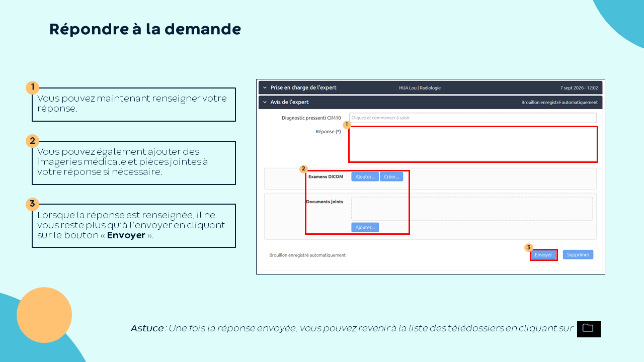This screenshot has height=362, width=644.
Task: Focus the Réponse text area
Action: pyautogui.click(x=473, y=144)
